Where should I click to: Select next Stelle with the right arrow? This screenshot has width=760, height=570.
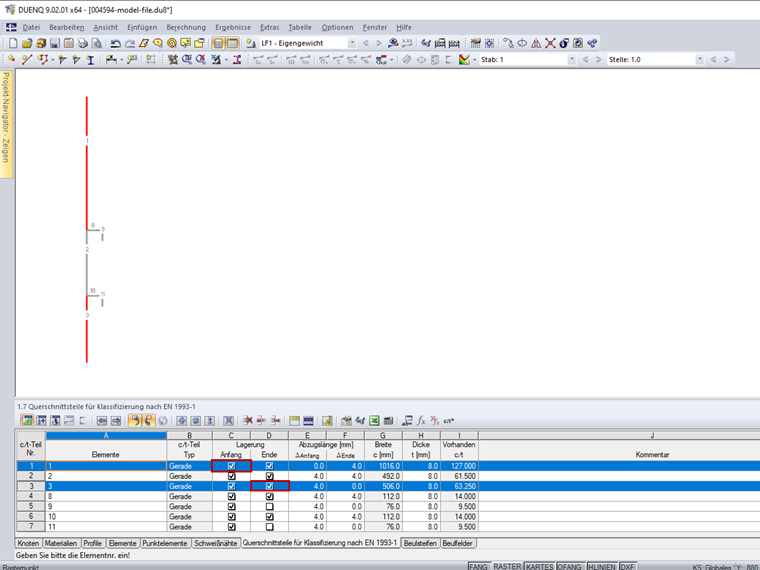click(727, 60)
